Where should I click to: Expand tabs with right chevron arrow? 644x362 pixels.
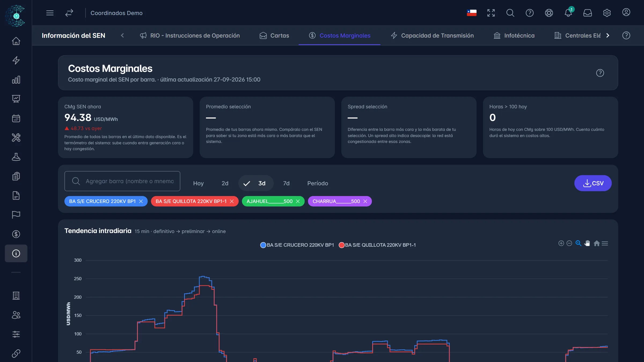(x=608, y=35)
